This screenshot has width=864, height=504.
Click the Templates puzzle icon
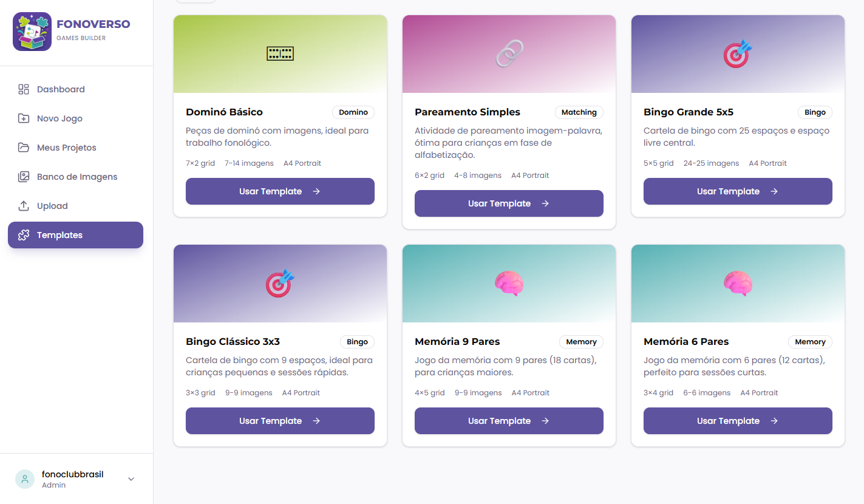24,235
